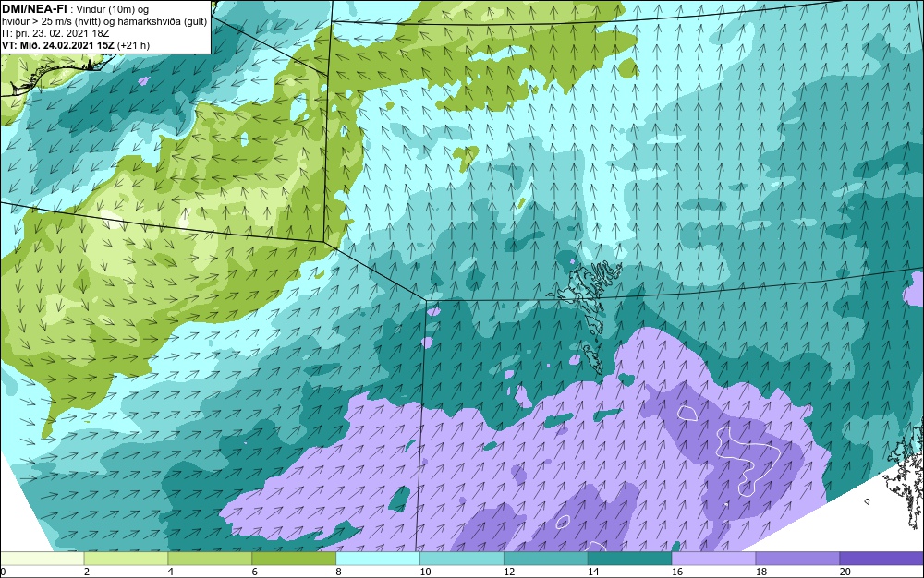This screenshot has height=578, width=924.
Task: Click the 10–12 m/s light teal legend swatch
Action: (x=462, y=558)
